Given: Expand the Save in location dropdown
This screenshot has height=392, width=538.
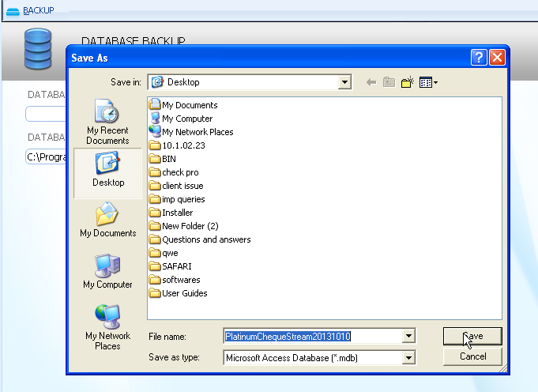Looking at the screenshot, I should 344,82.
